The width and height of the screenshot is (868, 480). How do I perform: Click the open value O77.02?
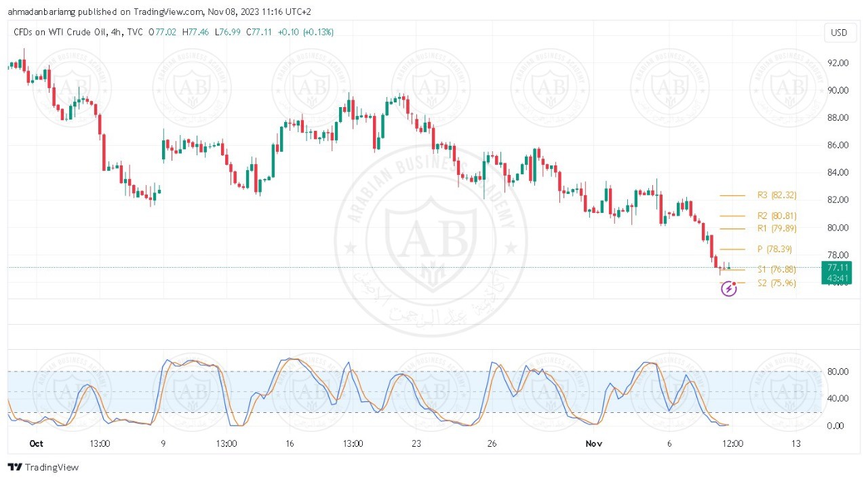[x=163, y=32]
